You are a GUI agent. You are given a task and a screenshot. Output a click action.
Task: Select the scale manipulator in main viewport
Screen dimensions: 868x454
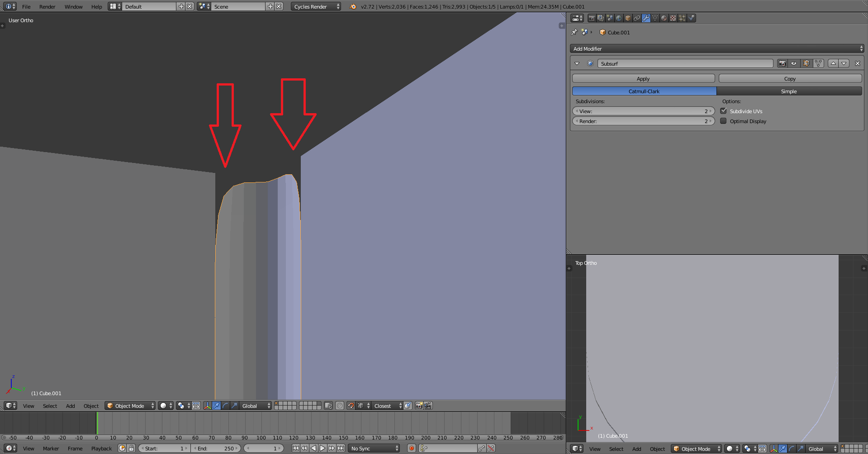point(234,406)
